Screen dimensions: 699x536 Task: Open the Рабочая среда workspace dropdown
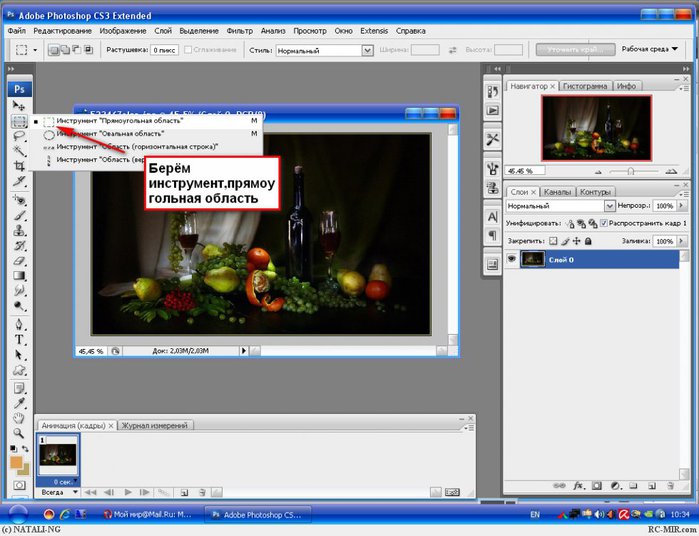pos(650,49)
